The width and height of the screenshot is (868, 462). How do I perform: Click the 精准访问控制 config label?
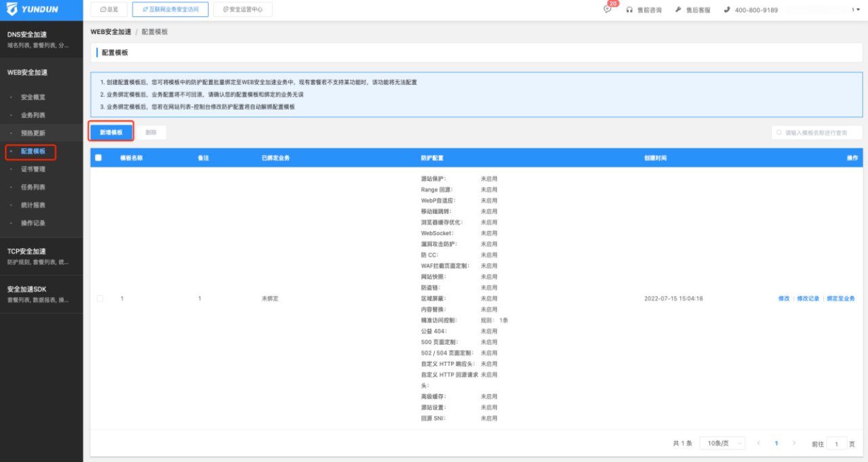coord(439,320)
